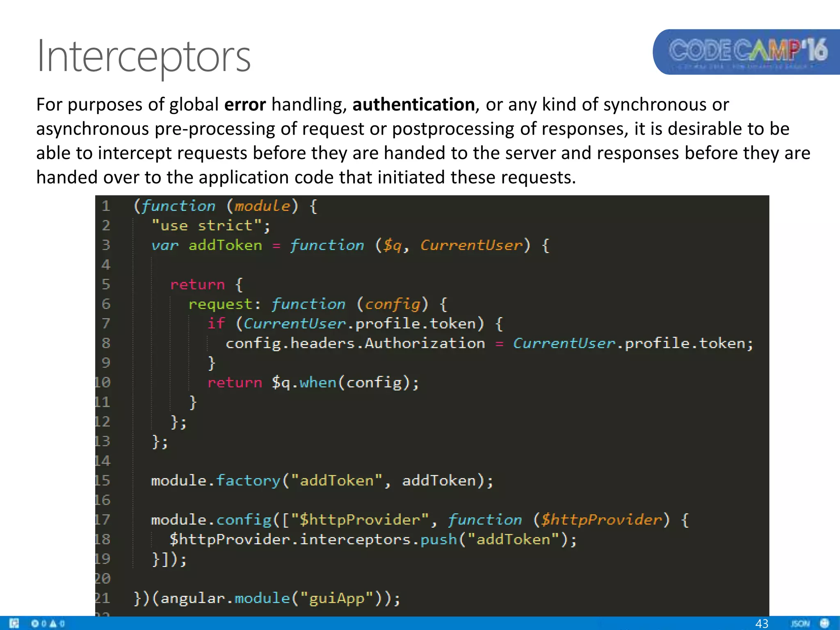Image resolution: width=840 pixels, height=630 pixels.
Task: Click the if keyword on line 7
Action: coord(216,323)
